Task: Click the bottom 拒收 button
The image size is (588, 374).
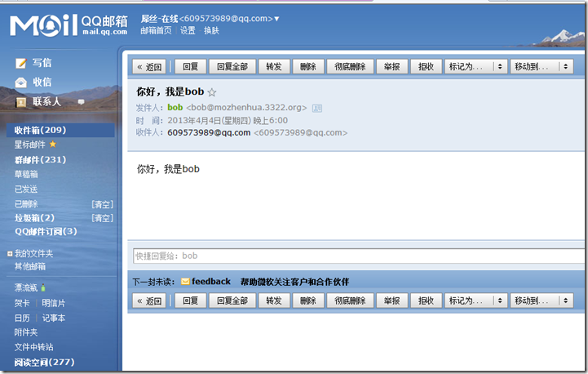Action: point(426,301)
